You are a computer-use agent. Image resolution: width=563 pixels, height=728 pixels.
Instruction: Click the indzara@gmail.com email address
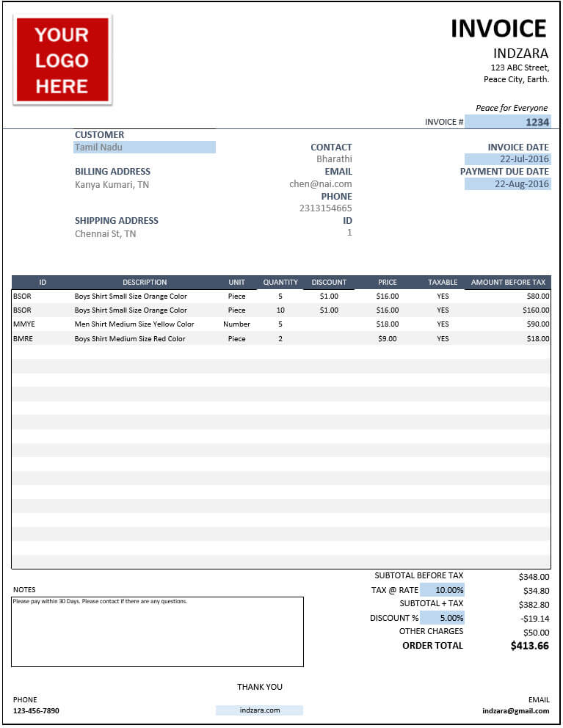coord(515,711)
